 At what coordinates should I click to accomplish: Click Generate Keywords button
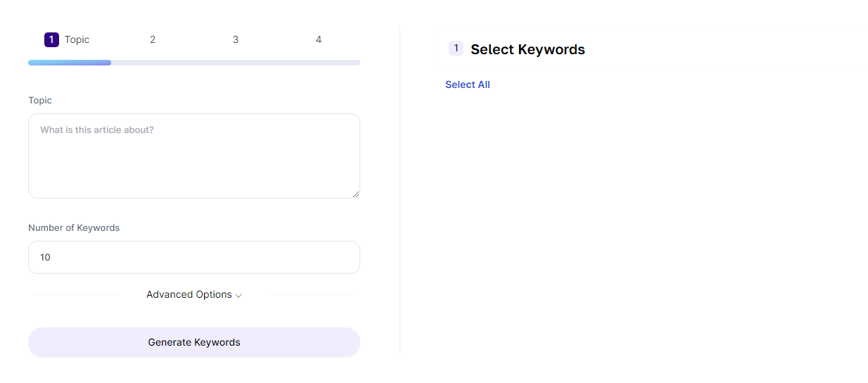[194, 342]
